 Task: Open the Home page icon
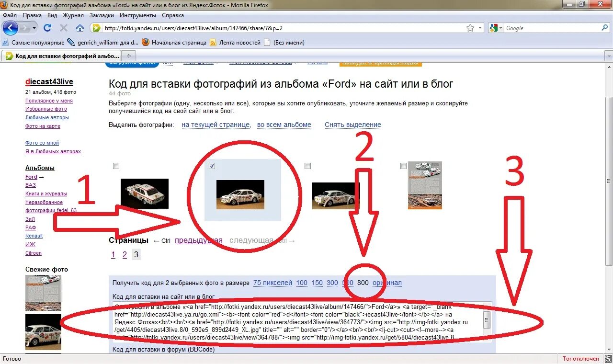pos(80,28)
